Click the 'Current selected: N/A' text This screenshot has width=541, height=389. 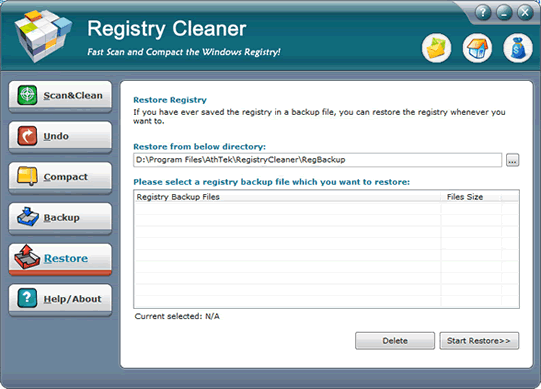tap(177, 316)
